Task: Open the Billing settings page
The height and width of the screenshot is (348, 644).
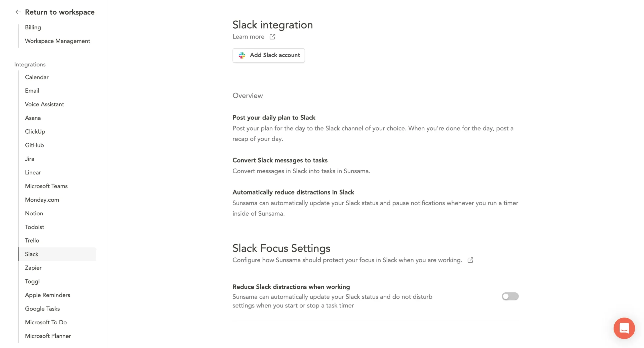Action: point(33,27)
